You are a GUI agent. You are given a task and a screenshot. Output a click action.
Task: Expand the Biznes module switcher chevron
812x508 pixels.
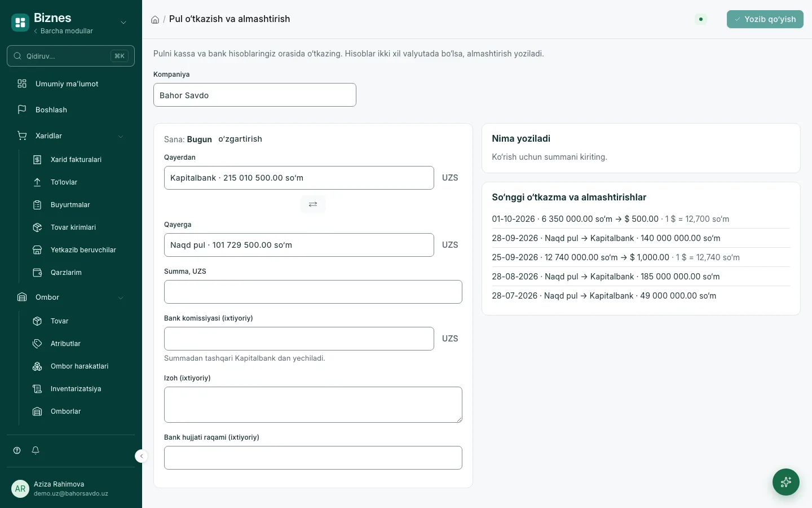(123, 23)
